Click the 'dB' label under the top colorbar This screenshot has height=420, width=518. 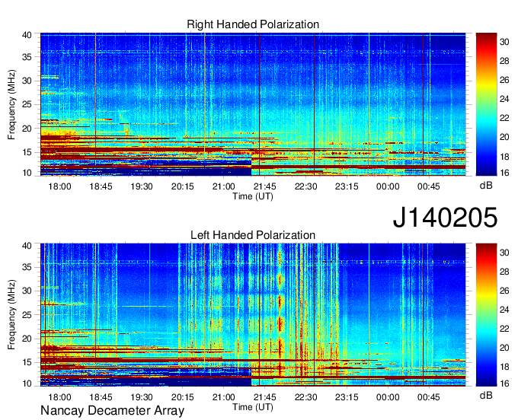click(x=486, y=186)
